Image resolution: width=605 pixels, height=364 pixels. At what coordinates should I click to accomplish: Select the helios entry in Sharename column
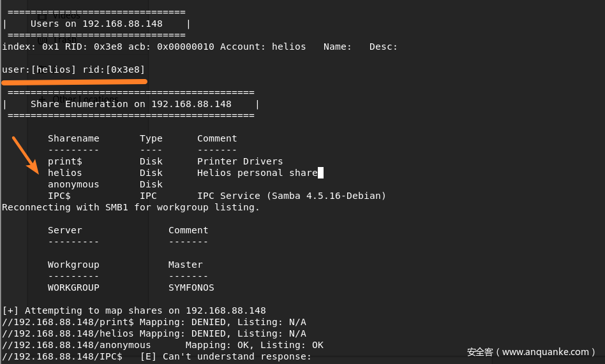point(65,173)
